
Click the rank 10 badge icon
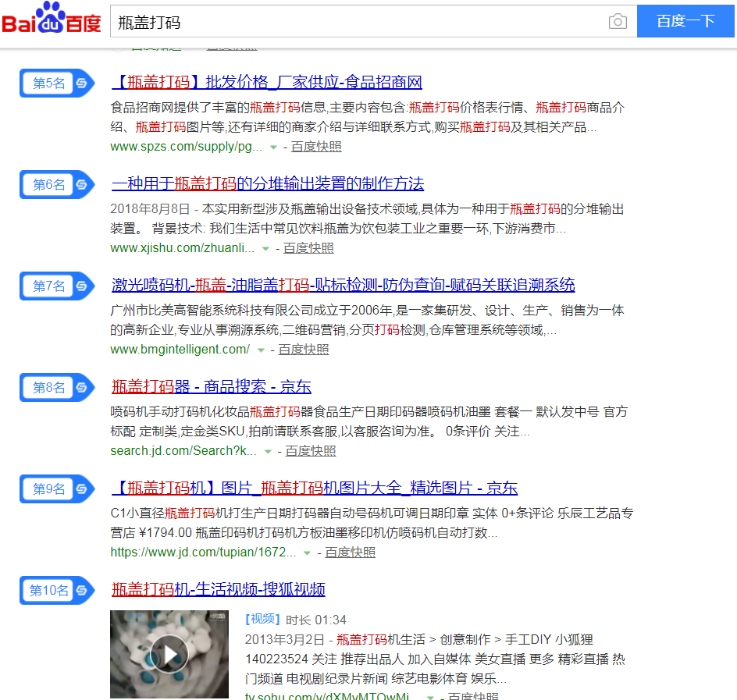[x=82, y=591]
